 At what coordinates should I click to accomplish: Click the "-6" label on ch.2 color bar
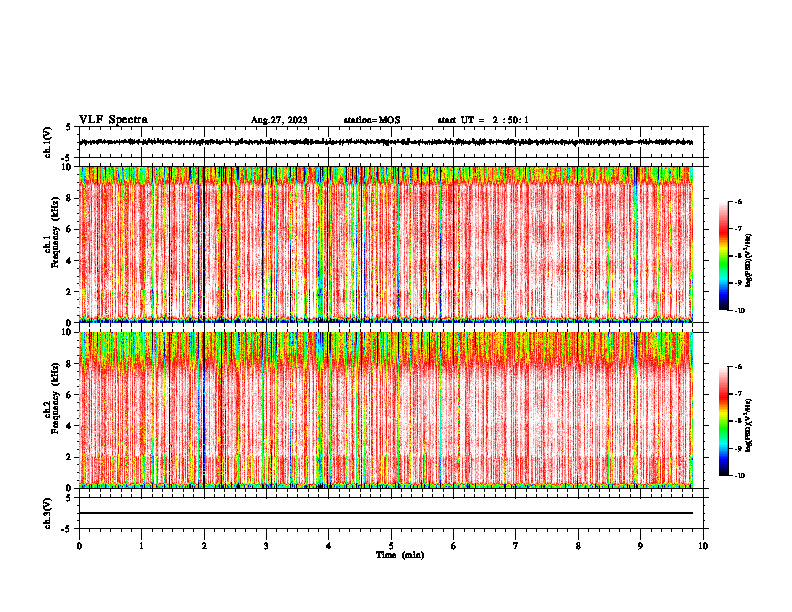[738, 367]
